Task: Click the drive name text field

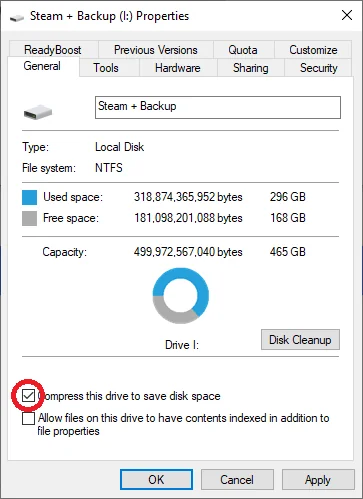Action: [218, 107]
